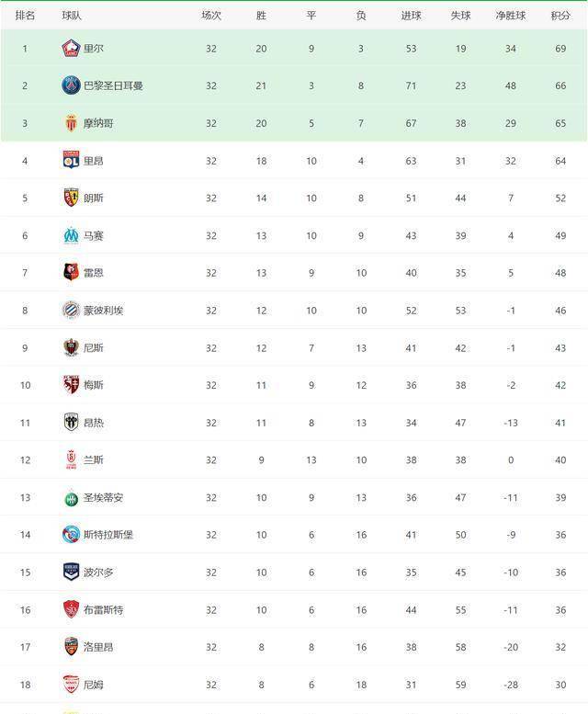Viewport: 588px width, 714px height.
Task: Click the Lens (朗斯) club crest
Action: pos(71,198)
